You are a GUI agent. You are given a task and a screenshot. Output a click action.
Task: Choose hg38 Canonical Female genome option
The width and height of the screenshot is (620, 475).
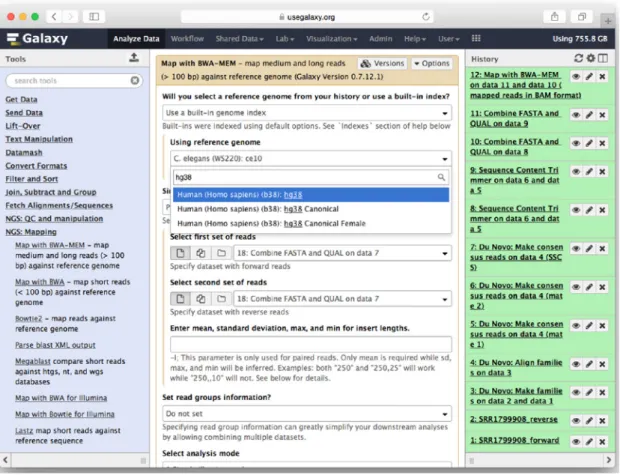click(311, 223)
